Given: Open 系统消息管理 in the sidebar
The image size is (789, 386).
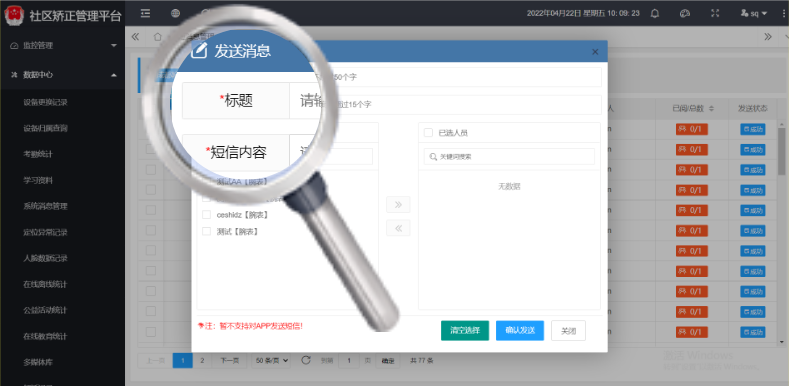Looking at the screenshot, I should 45,206.
